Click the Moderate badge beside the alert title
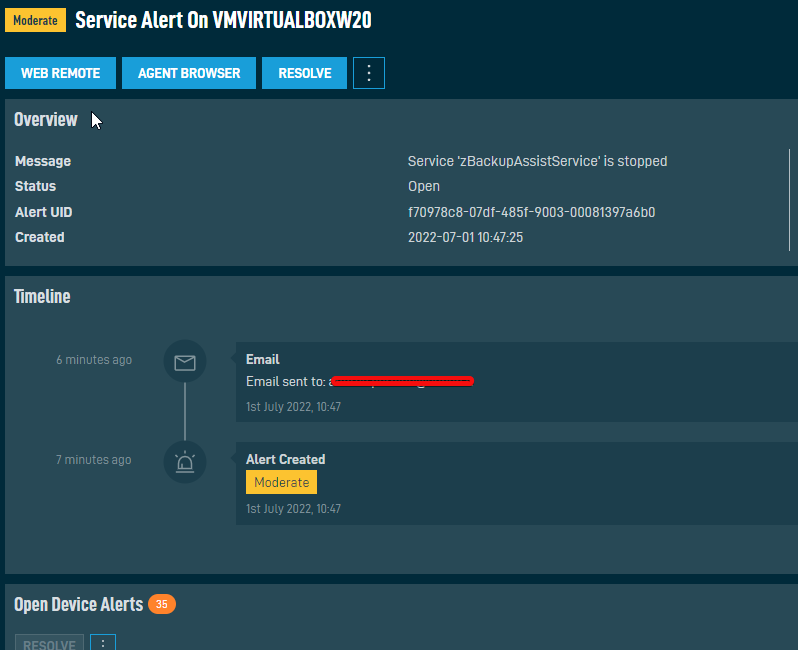This screenshot has height=650, width=798. (35, 21)
